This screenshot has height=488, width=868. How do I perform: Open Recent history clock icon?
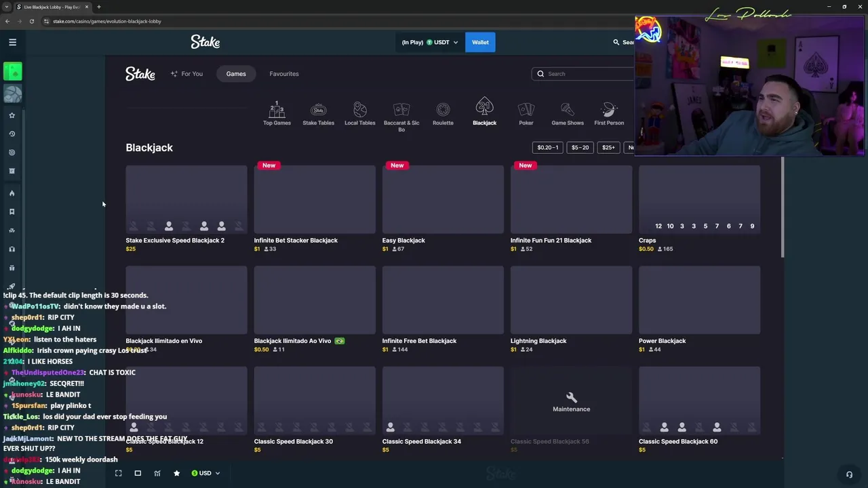coord(12,134)
